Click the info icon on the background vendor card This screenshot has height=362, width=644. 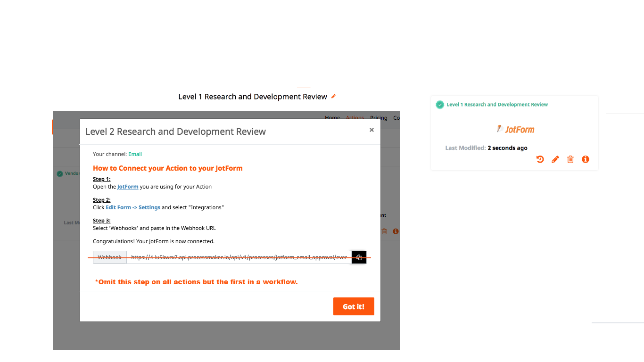coord(396,231)
